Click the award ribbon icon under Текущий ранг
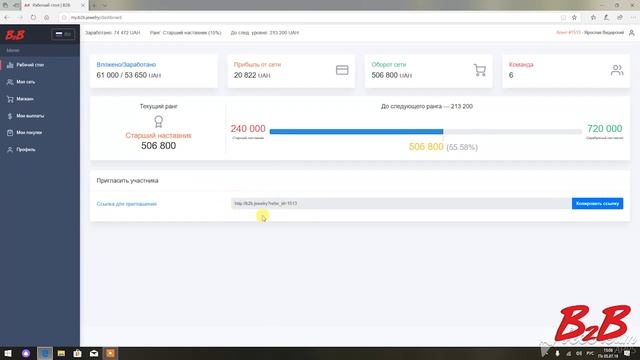 point(158,121)
